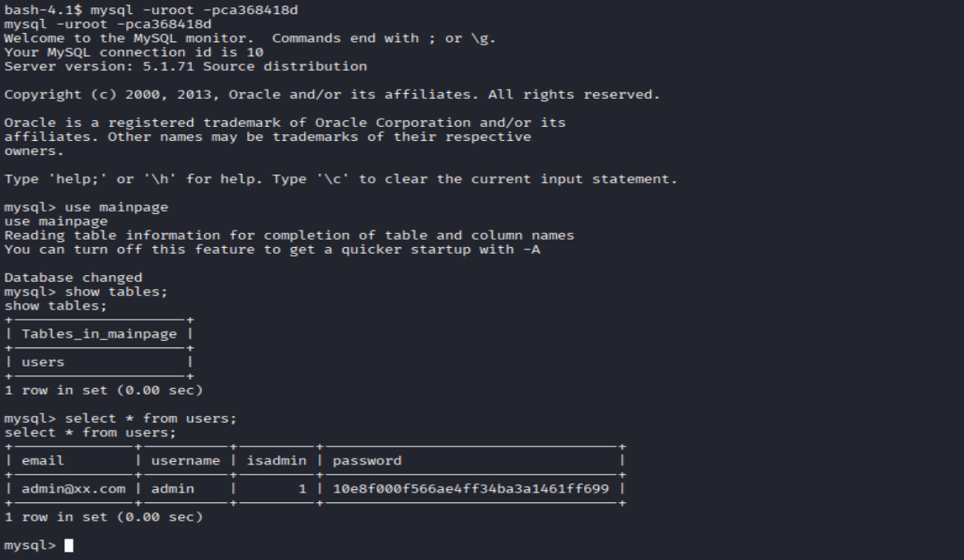
Task: Click the isadmin value 1 in the row
Action: [302, 488]
